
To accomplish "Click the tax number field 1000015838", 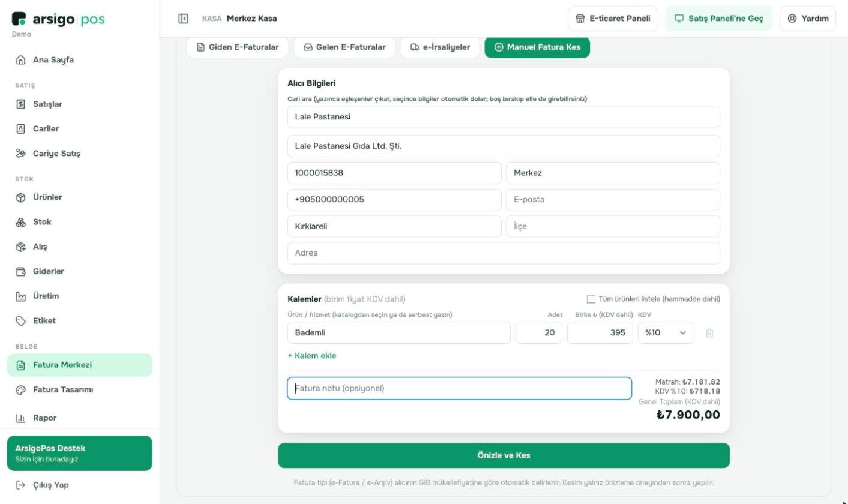I will (x=394, y=173).
